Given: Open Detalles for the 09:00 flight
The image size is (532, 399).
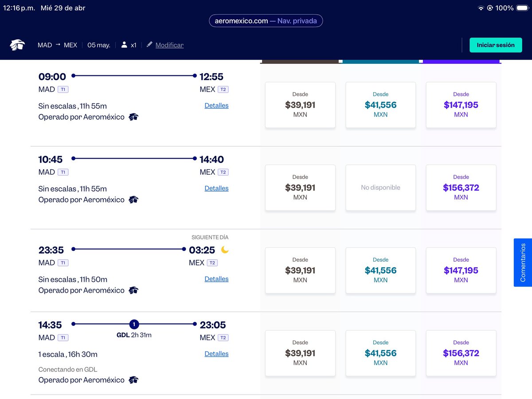Looking at the screenshot, I should click(216, 106).
